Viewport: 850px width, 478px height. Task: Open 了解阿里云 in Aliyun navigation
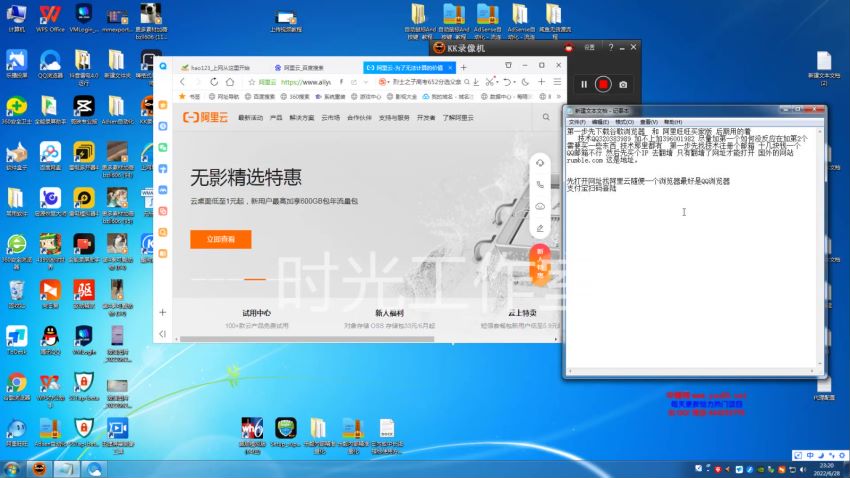(x=458, y=118)
